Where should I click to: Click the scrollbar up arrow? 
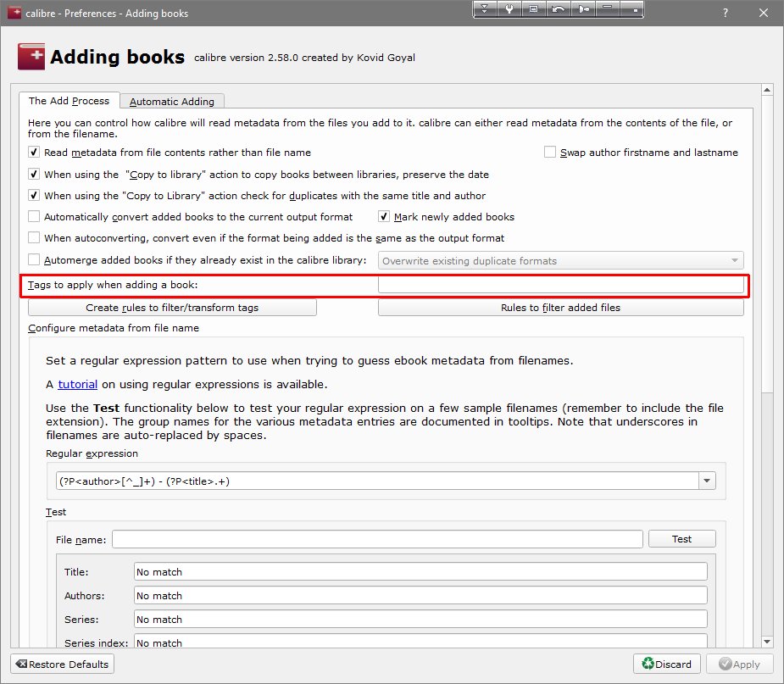(767, 90)
